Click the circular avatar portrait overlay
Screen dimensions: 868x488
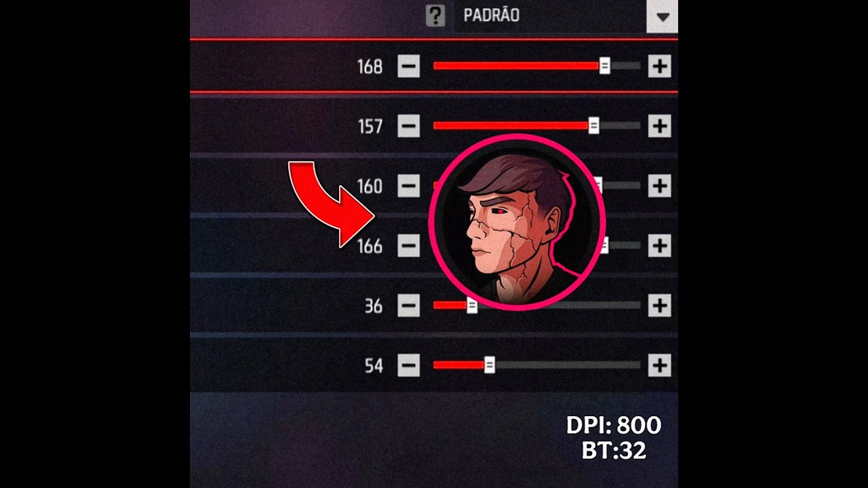click(517, 222)
